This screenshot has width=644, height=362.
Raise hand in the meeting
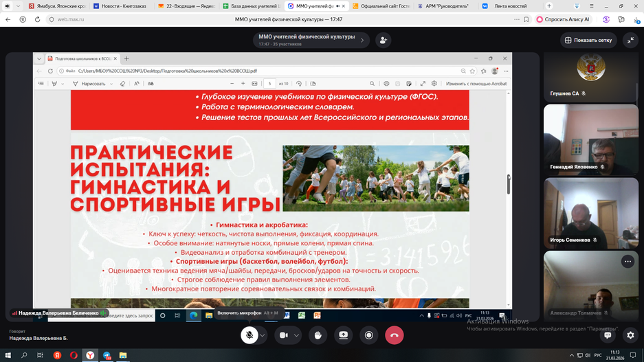coord(318,335)
